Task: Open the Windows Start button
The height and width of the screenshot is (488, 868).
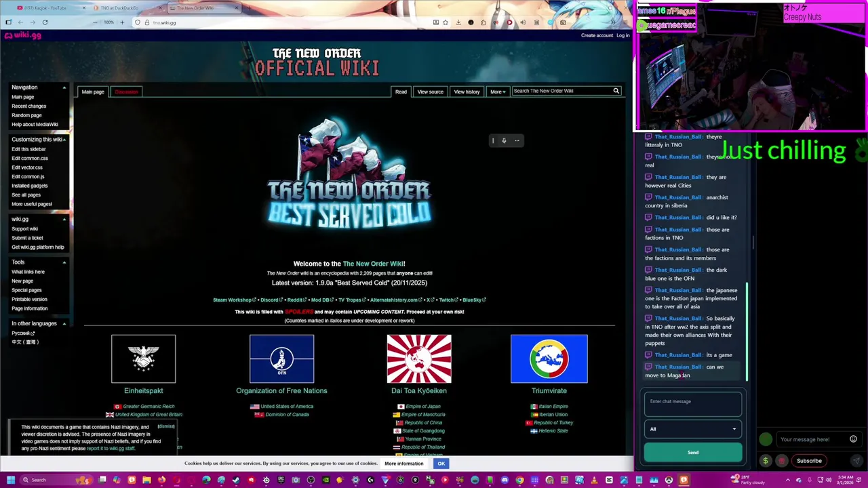Action: coord(11,480)
